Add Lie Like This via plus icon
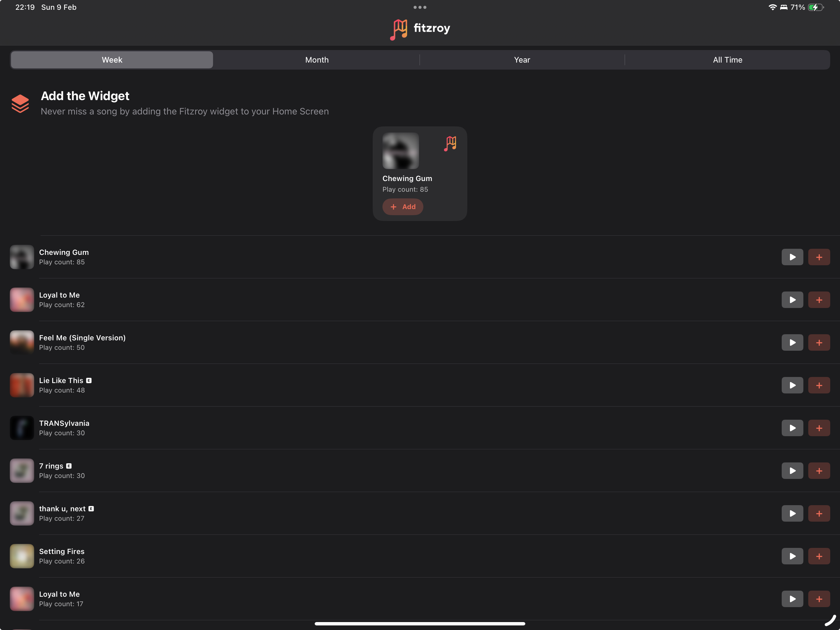Screen dimensions: 840x630 tap(819, 386)
